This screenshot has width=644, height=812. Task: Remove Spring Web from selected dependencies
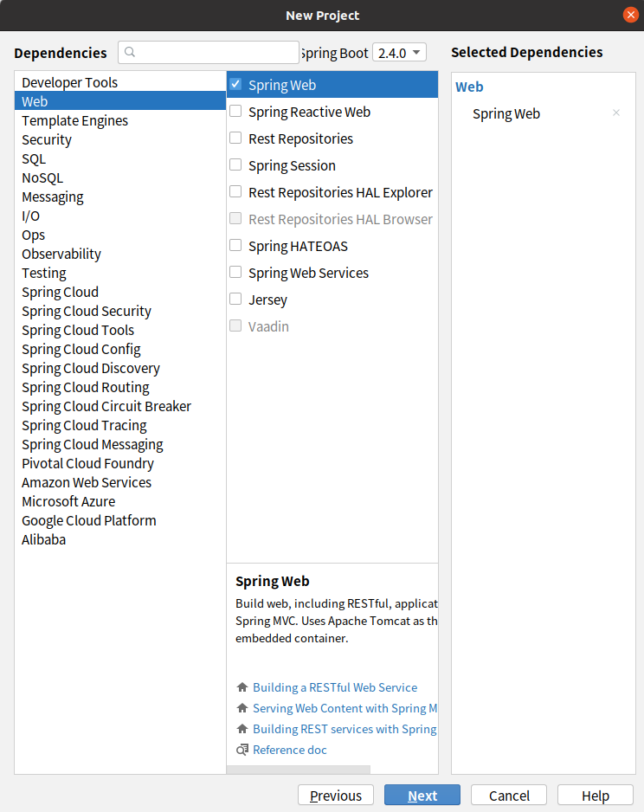(x=616, y=113)
